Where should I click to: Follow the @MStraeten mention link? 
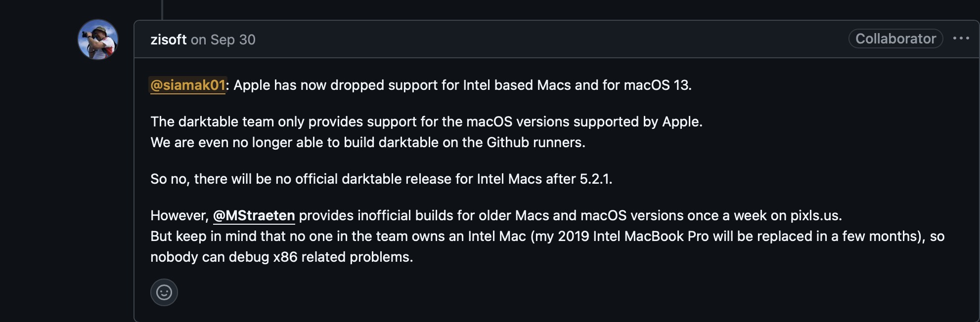(254, 215)
